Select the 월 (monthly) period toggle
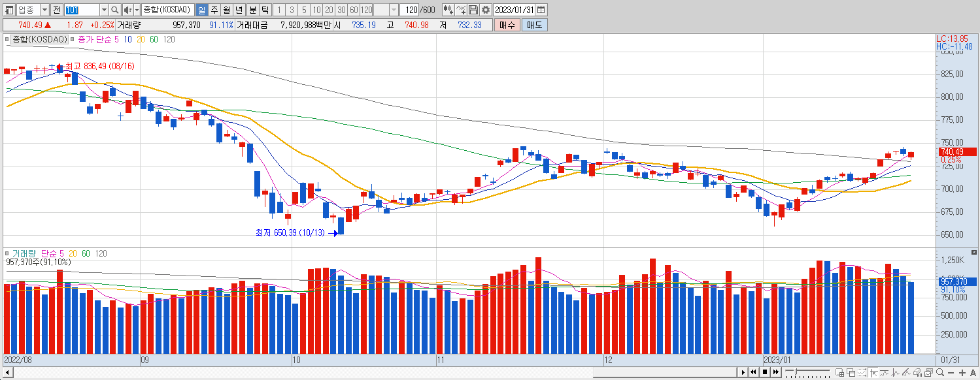This screenshot has height=380, width=980. [226, 10]
